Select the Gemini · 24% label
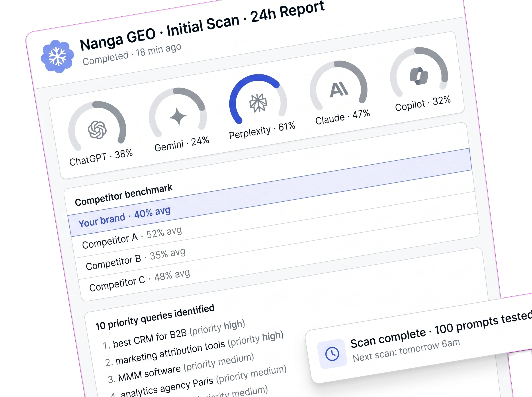This screenshot has width=532, height=397. tap(182, 144)
